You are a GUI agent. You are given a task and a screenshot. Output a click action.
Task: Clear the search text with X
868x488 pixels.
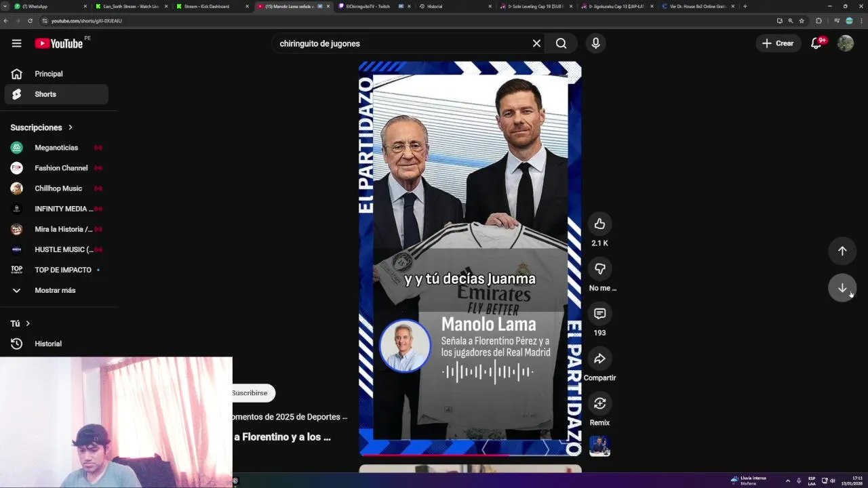536,43
